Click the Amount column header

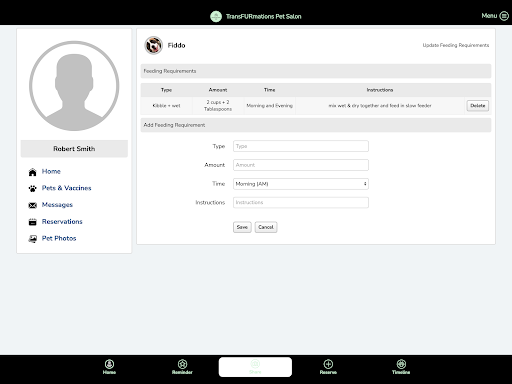pyautogui.click(x=218, y=90)
